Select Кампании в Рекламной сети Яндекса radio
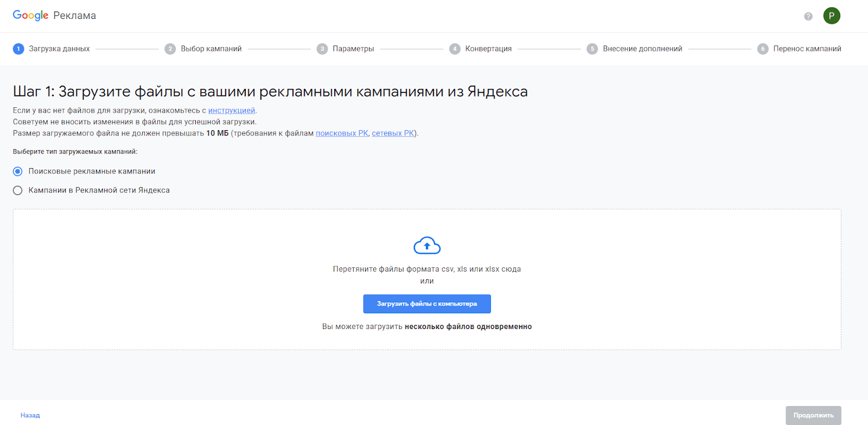This screenshot has height=425, width=868. coord(18,190)
